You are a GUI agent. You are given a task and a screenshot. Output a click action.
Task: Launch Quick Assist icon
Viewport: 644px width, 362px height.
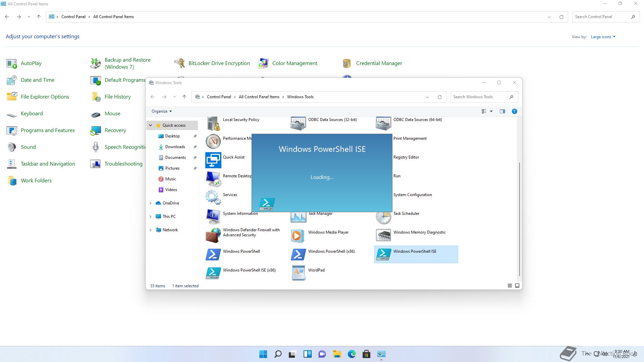click(213, 160)
